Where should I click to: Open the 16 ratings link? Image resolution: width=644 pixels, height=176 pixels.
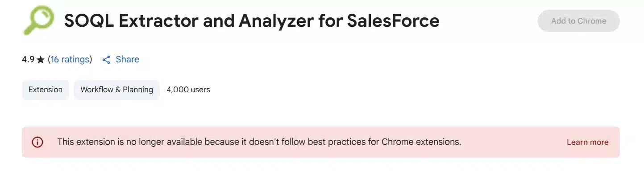(x=70, y=59)
